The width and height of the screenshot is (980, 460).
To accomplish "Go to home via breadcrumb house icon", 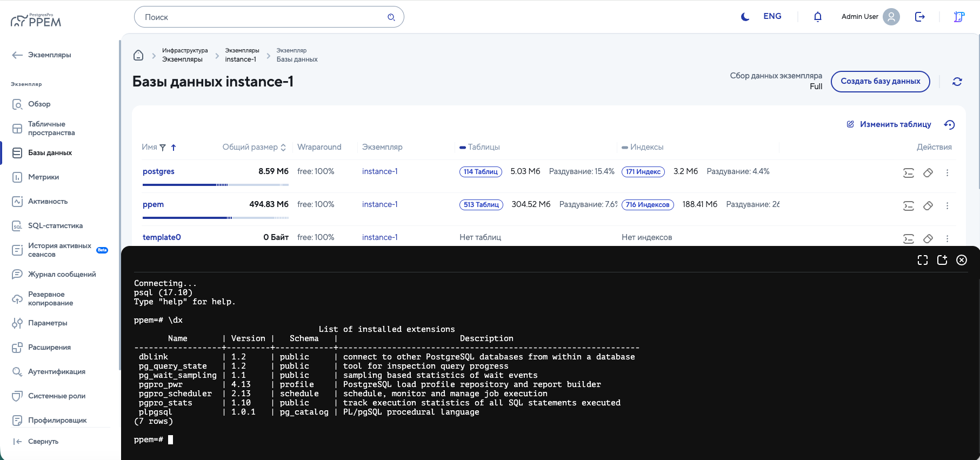I will [x=138, y=55].
